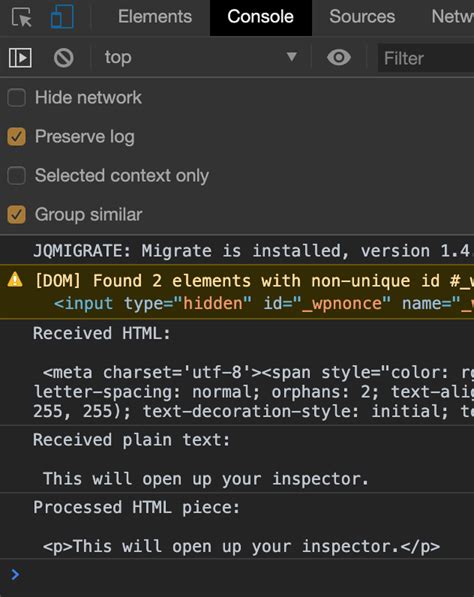
Task: Click the 'Group similar' label text
Action: point(89,215)
